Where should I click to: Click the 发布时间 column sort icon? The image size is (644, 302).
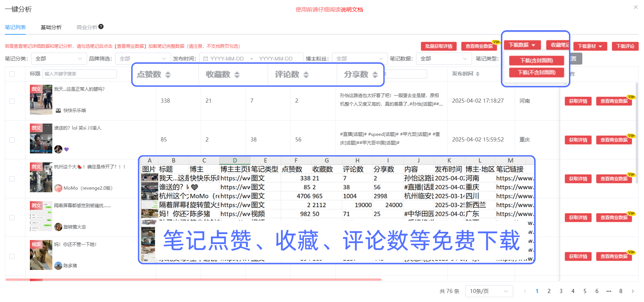click(478, 74)
